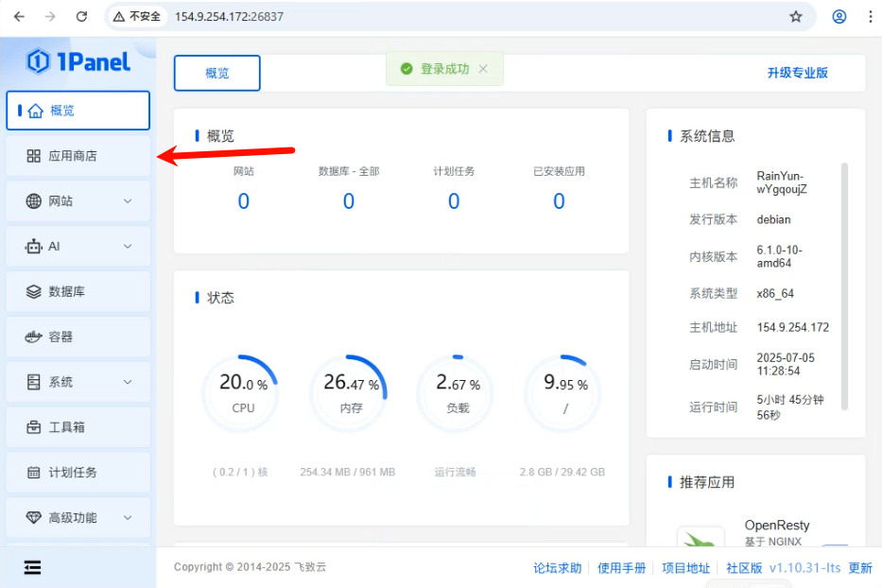882x588 pixels.
Task: Open the 概览 home sidebar item
Action: tap(78, 111)
